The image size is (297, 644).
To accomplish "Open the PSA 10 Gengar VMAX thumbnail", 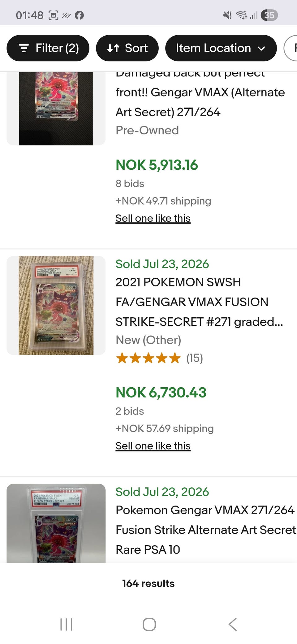I will 56,523.
